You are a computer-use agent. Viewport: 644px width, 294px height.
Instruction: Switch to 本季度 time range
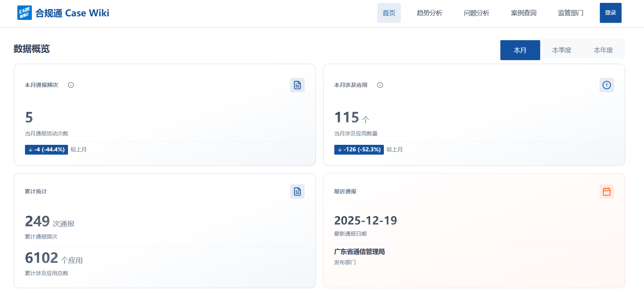[562, 50]
